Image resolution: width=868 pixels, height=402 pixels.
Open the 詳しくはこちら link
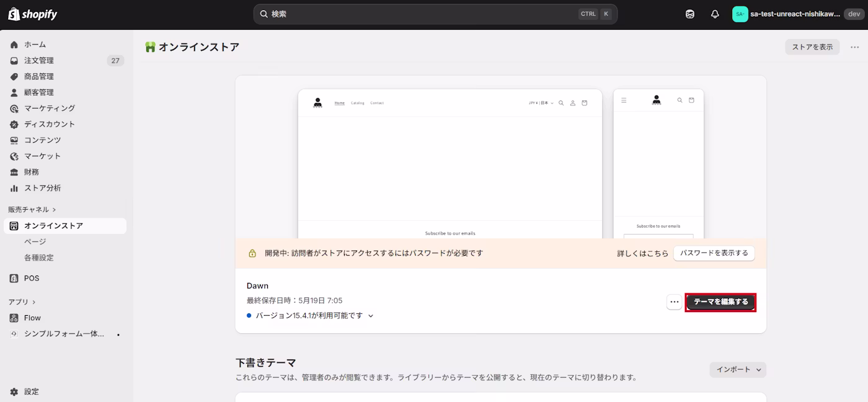643,254
